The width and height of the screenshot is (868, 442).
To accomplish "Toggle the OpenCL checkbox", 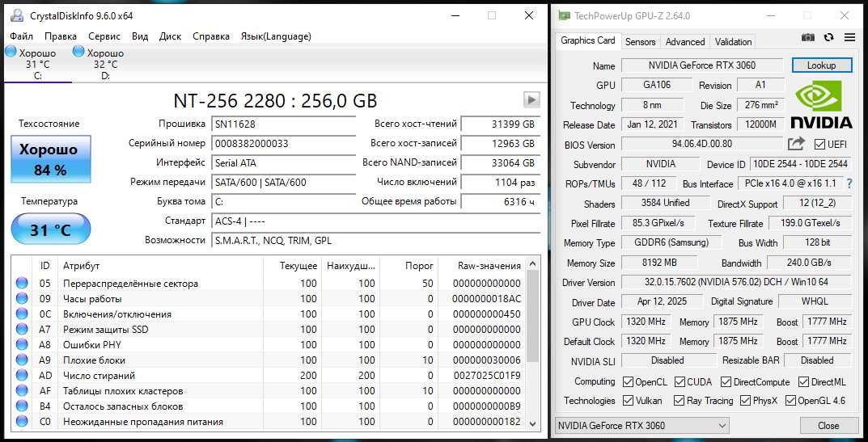I will pos(628,381).
